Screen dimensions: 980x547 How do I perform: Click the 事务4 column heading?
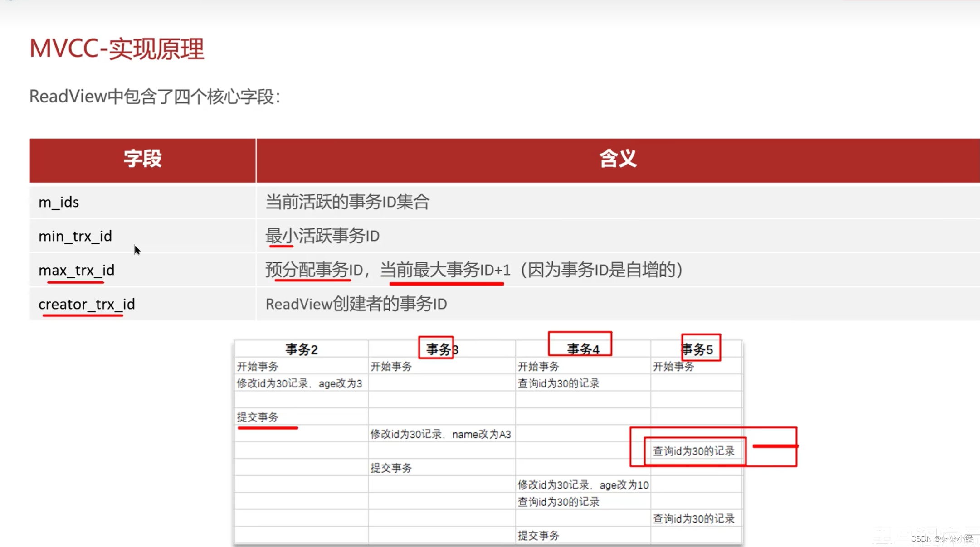[583, 349]
